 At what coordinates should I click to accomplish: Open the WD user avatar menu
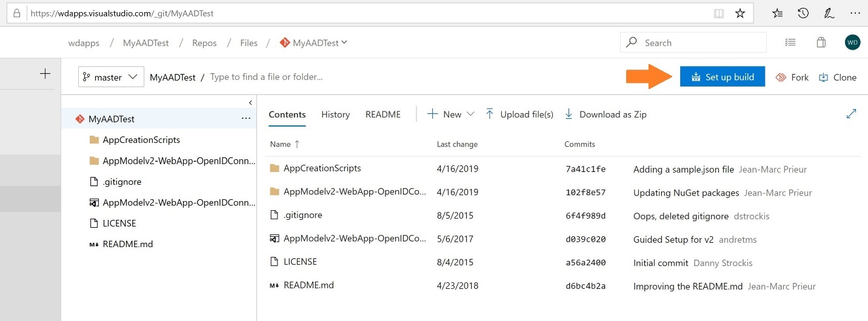pos(852,42)
